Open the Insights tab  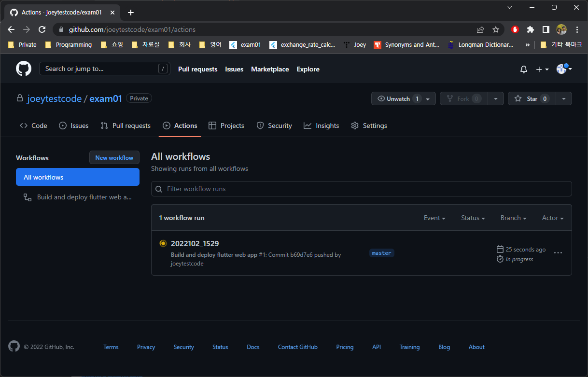322,126
